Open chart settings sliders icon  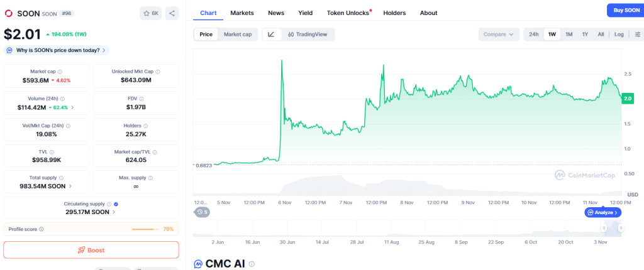[636, 35]
